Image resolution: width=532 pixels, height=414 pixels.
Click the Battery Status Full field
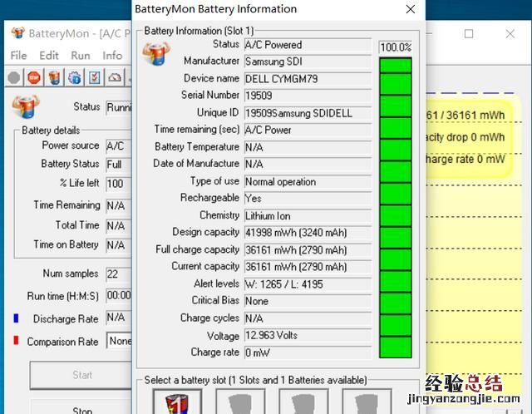coord(119,165)
